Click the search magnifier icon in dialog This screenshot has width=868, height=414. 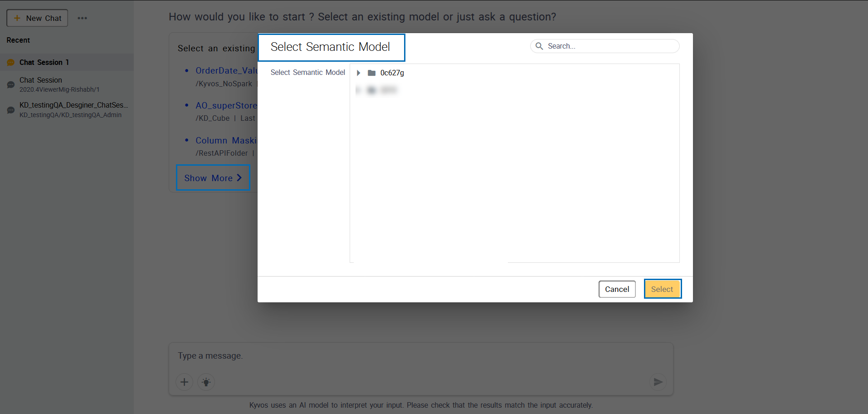(539, 46)
